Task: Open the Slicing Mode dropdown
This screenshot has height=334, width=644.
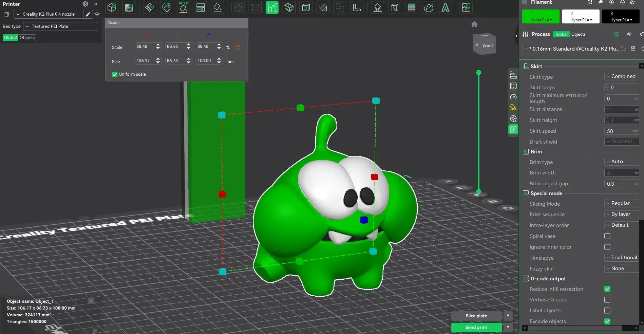Action: (622, 203)
